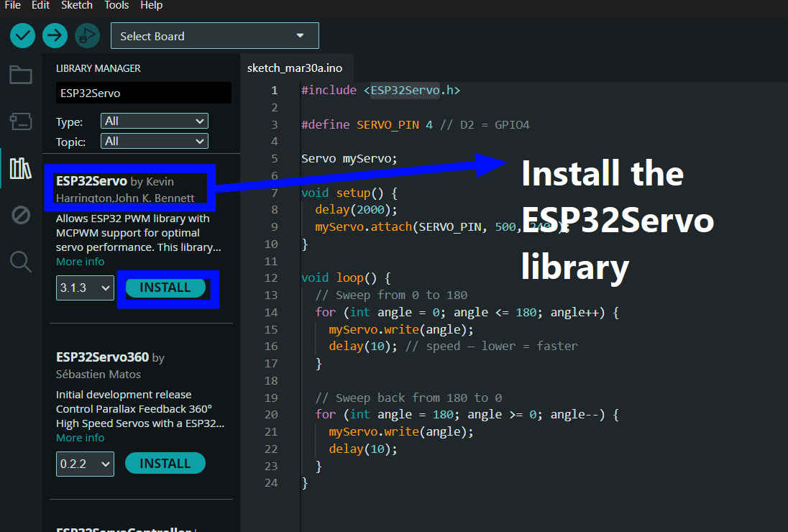Open the Sketch menu
The width and height of the screenshot is (788, 532).
point(77,6)
